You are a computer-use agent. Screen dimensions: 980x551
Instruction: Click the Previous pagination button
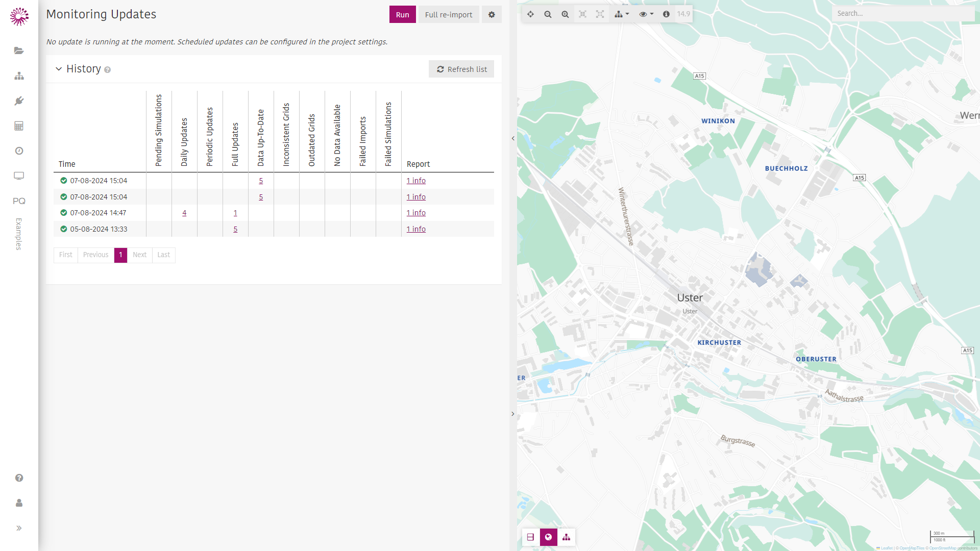[95, 255]
